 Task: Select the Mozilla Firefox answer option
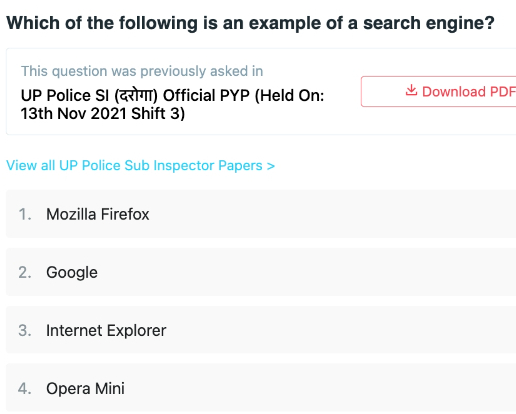[x=261, y=214]
